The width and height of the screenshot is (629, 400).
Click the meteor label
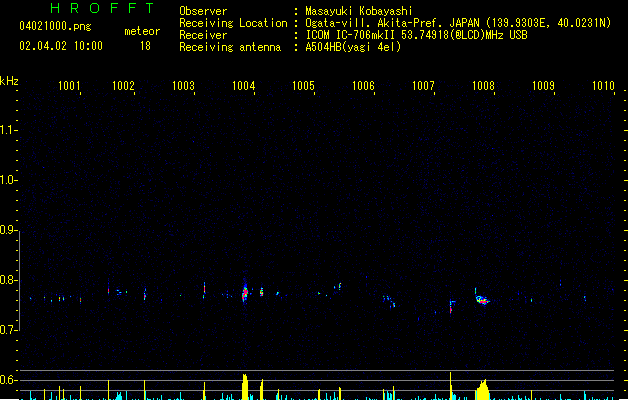pyautogui.click(x=142, y=31)
